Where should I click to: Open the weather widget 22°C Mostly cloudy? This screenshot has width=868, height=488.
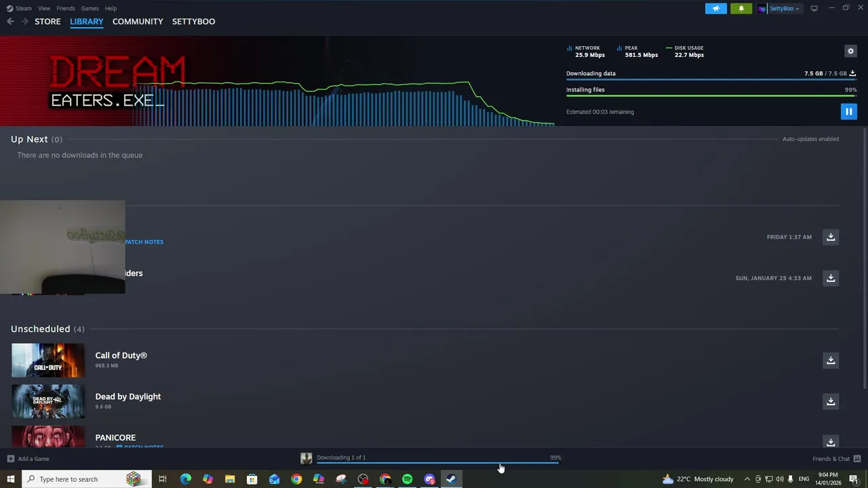[x=698, y=479]
